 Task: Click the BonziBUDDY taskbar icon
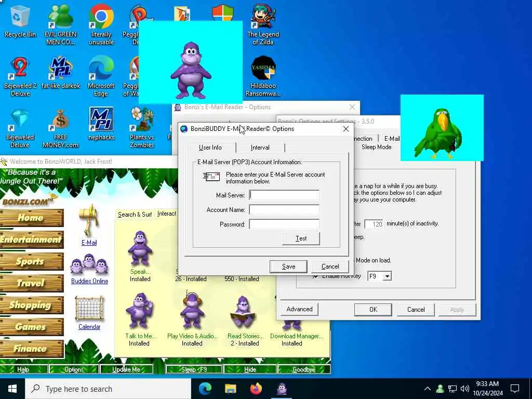(x=282, y=389)
